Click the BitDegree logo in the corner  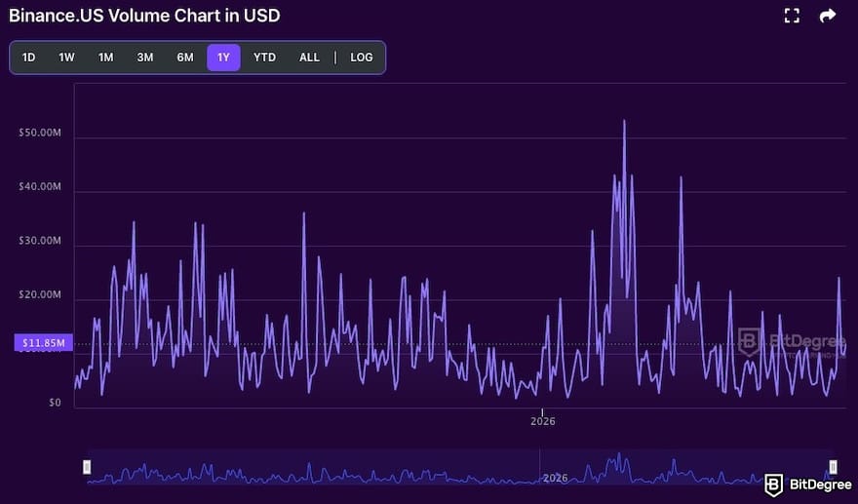click(x=808, y=485)
